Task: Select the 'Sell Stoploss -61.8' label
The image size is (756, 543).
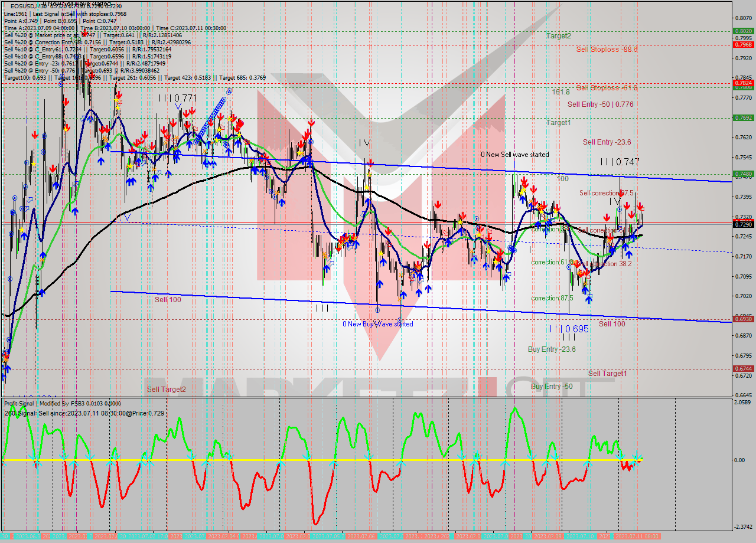Action: pos(607,88)
